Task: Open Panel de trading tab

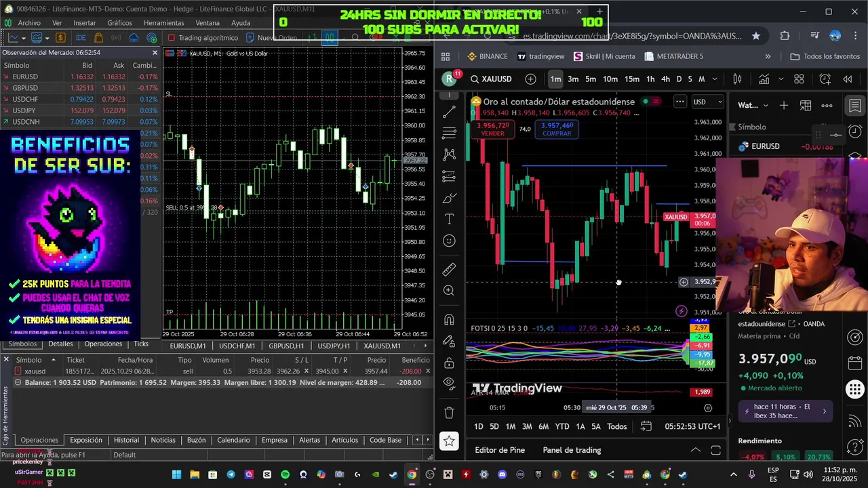Action: [x=572, y=450]
